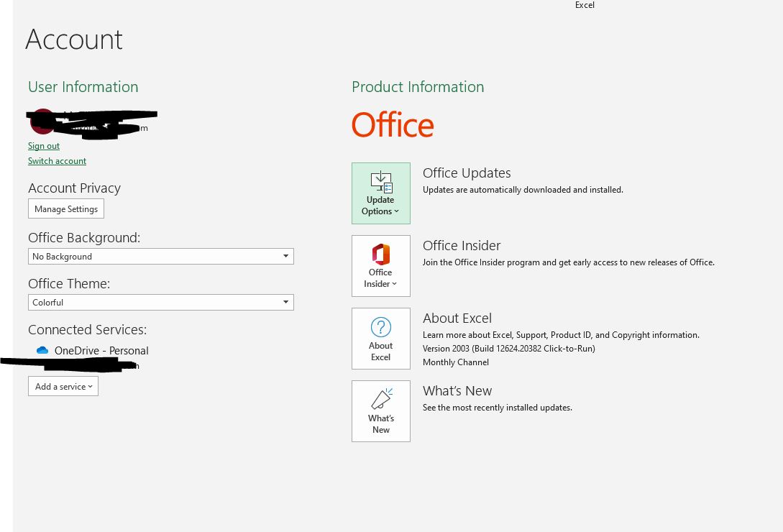783x532 pixels.
Task: Open the What's New button
Action: pyautogui.click(x=380, y=411)
